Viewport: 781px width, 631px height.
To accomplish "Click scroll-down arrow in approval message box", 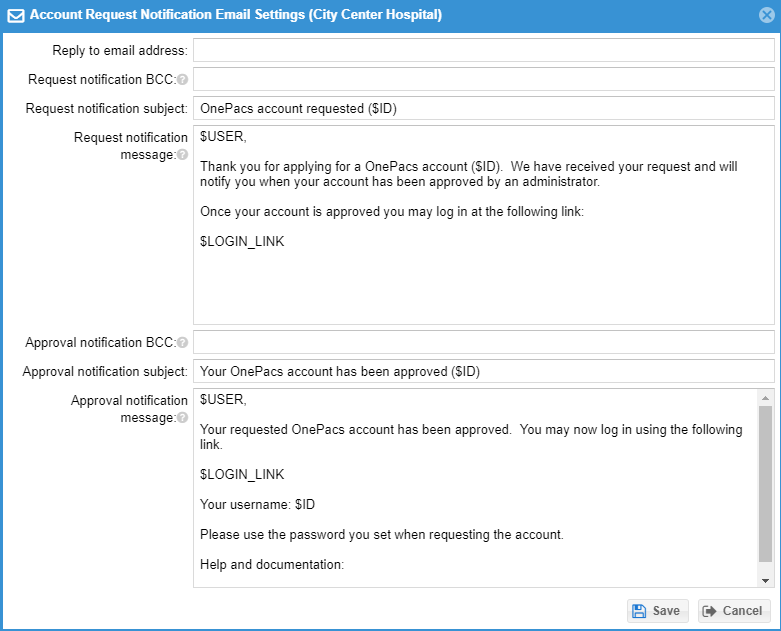I will (x=765, y=580).
